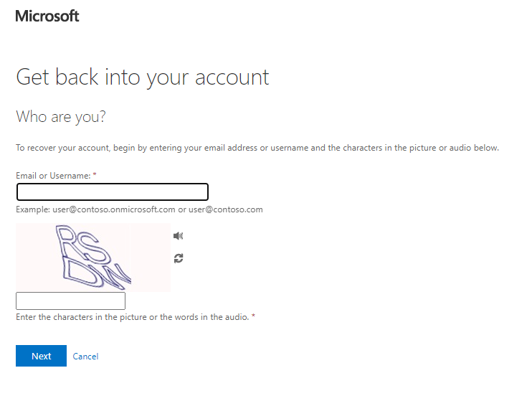Click the letters "DN" in the CAPTCHA picture
Image resolution: width=532 pixels, height=401 pixels.
coord(97,275)
